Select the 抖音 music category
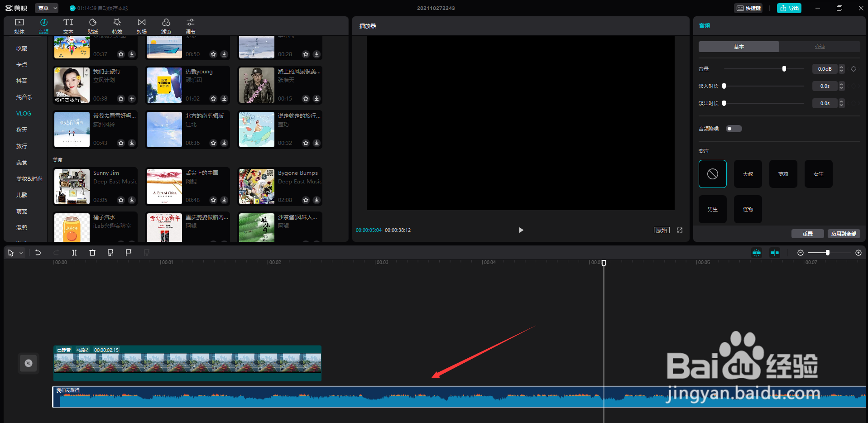Screen dimensions: 868x423 pos(22,81)
